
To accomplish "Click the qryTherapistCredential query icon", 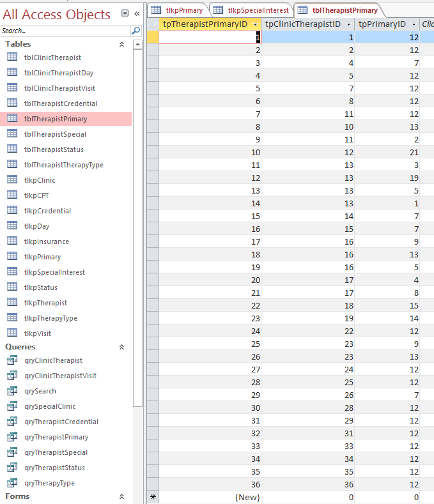I will (x=12, y=422).
